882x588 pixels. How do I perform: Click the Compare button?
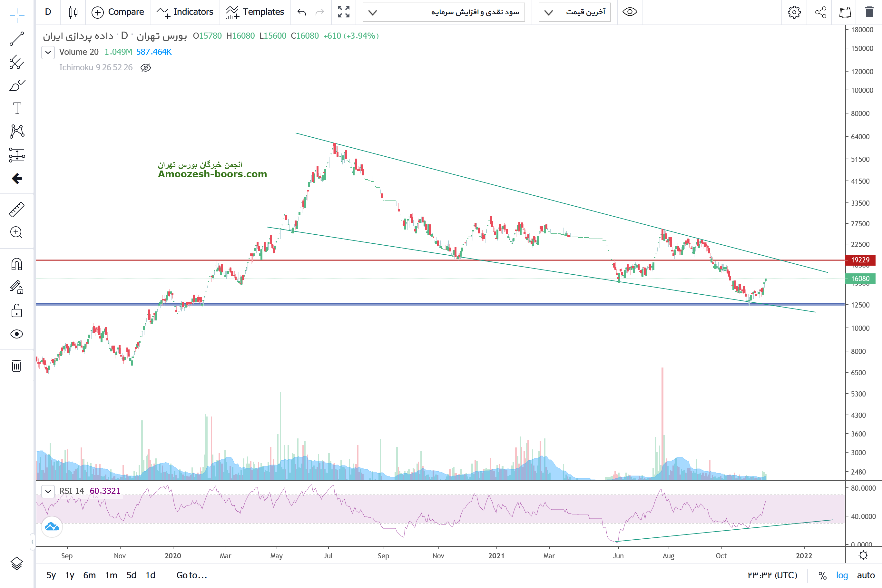[x=118, y=12]
